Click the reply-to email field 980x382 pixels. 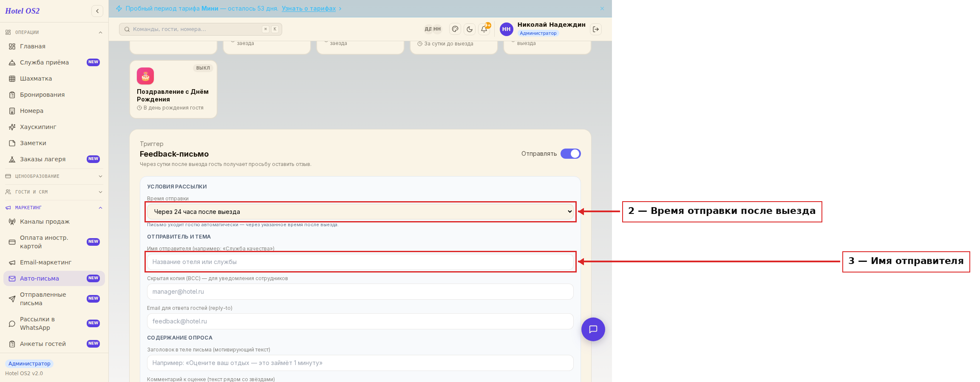[360, 321]
